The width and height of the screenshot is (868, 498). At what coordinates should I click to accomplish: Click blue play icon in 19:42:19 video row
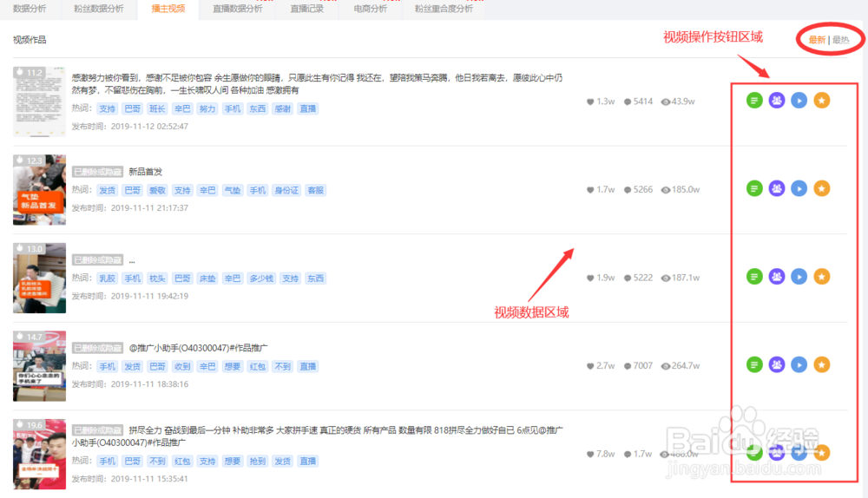(x=799, y=277)
